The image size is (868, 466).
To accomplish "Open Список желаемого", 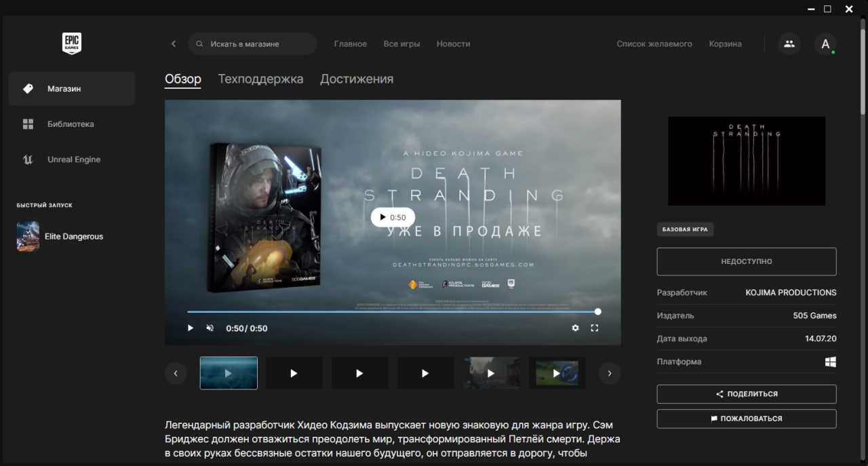I will pos(654,43).
